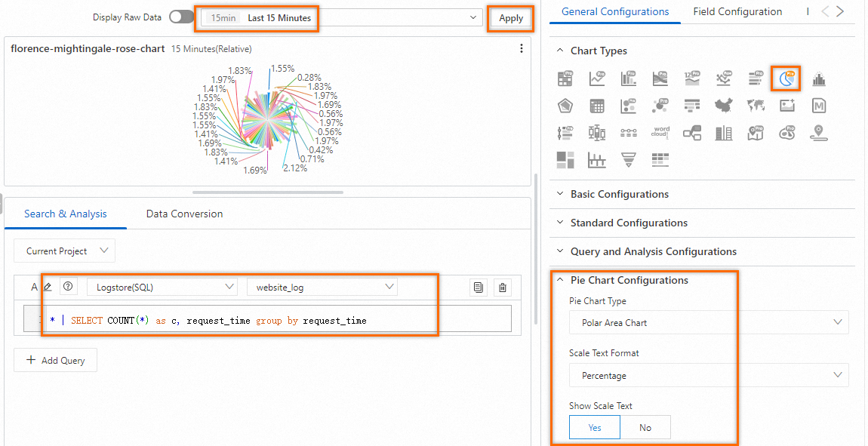Click the help question mark icon for the query
Viewport: 868px width, 446px height.
pyautogui.click(x=68, y=286)
